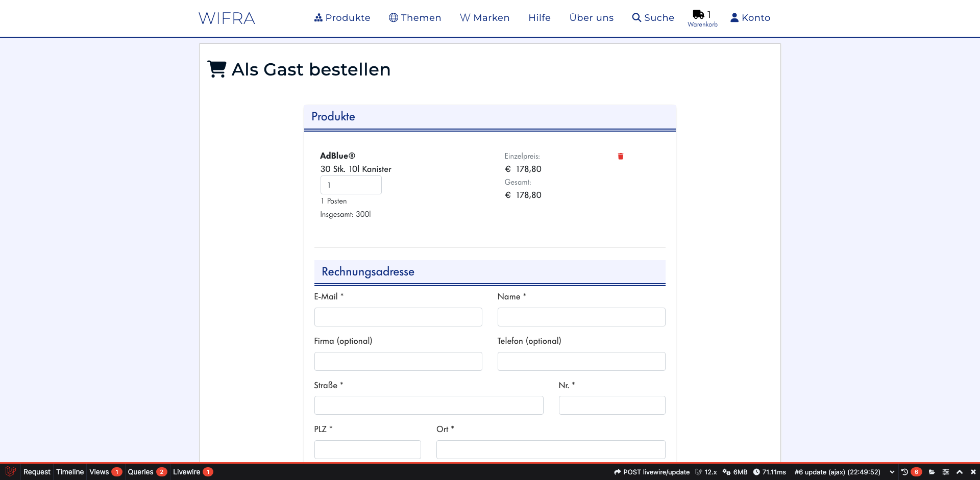Screen dimensions: 980x480
Task: Click the quantity input for AdBlue
Action: (351, 185)
